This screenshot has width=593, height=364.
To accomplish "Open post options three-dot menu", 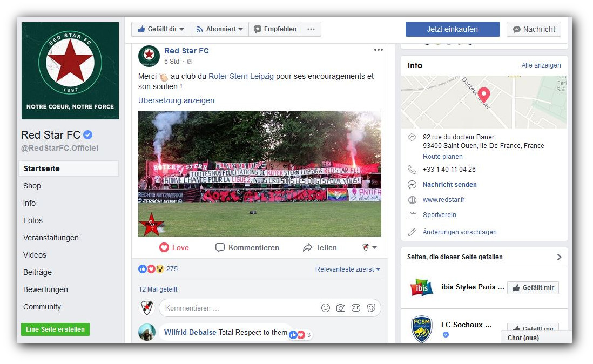I will point(378,50).
